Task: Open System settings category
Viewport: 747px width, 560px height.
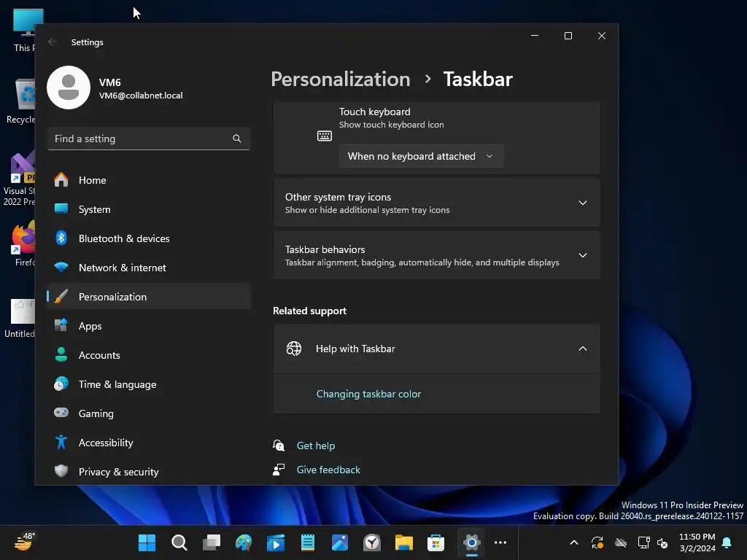Action: [x=148, y=209]
